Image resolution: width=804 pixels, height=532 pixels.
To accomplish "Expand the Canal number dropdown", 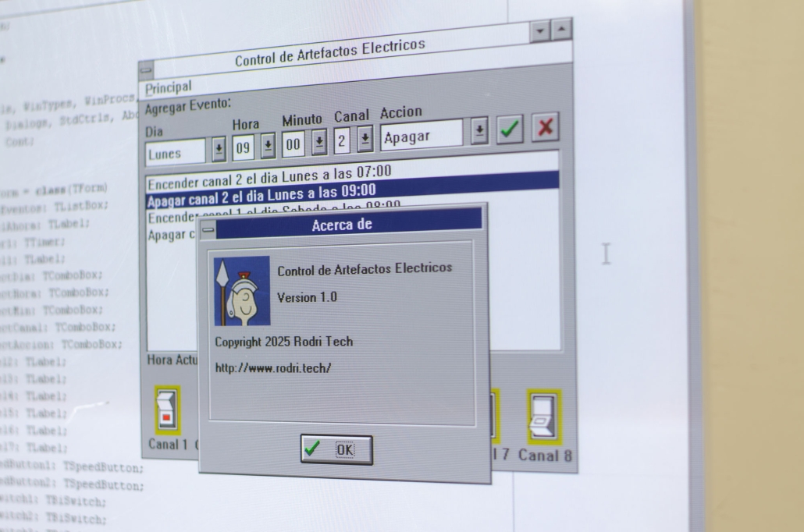I will [365, 140].
